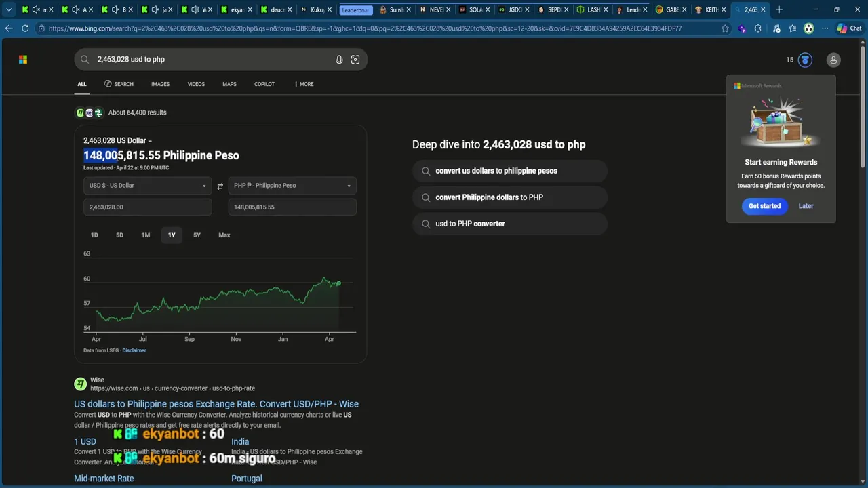
Task: Expand the MORE search categories menu
Action: 303,84
